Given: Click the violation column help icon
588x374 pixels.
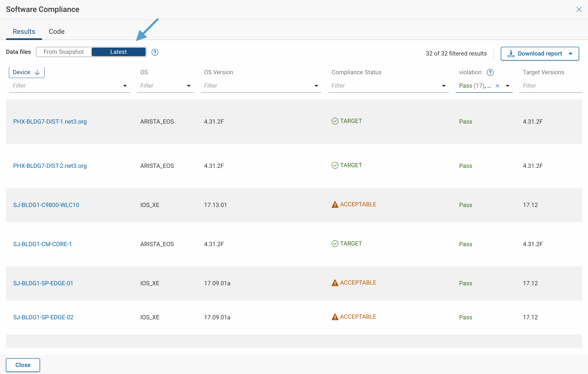Looking at the screenshot, I should coord(490,72).
